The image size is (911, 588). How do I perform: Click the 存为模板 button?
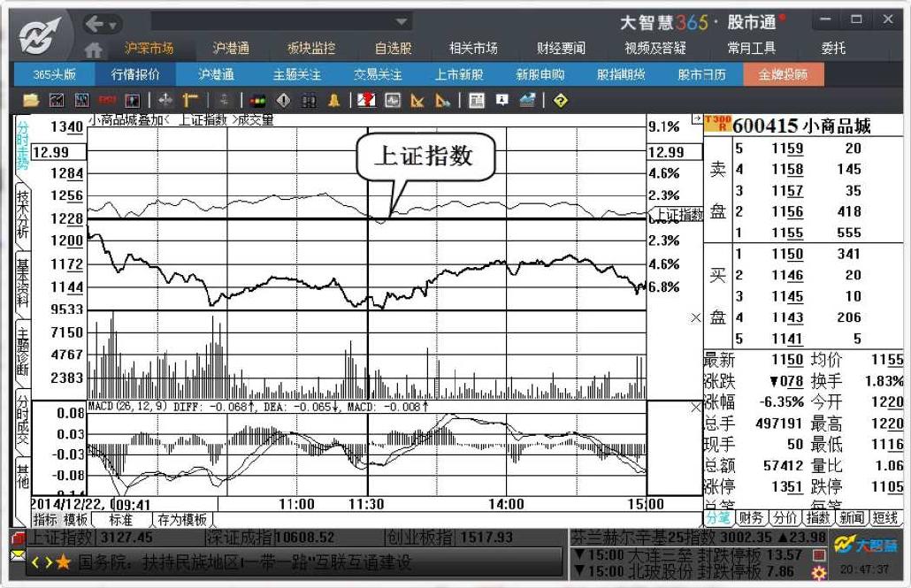point(182,519)
